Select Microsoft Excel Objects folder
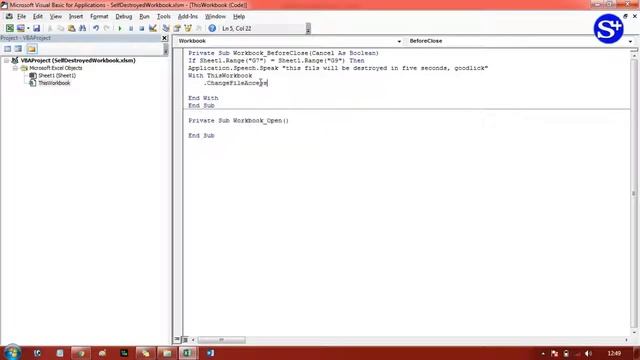This screenshot has width=640, height=360. point(56,68)
